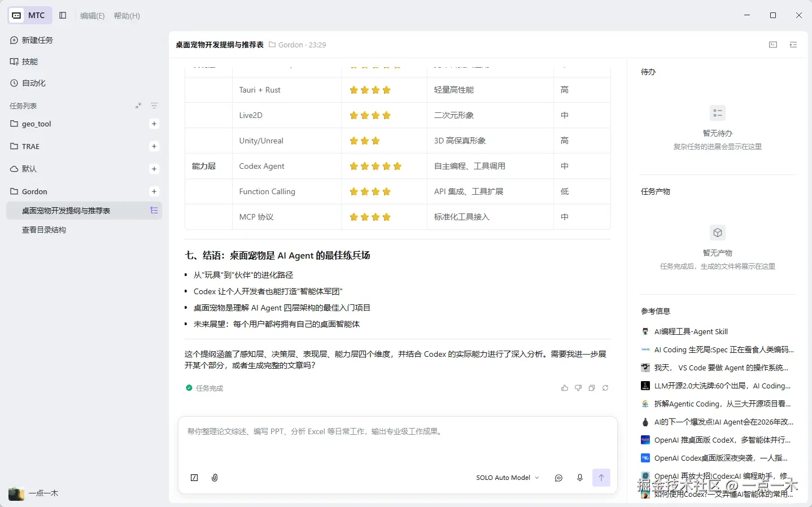Click the 任务列表 section label
The height and width of the screenshot is (507, 812).
tap(23, 106)
